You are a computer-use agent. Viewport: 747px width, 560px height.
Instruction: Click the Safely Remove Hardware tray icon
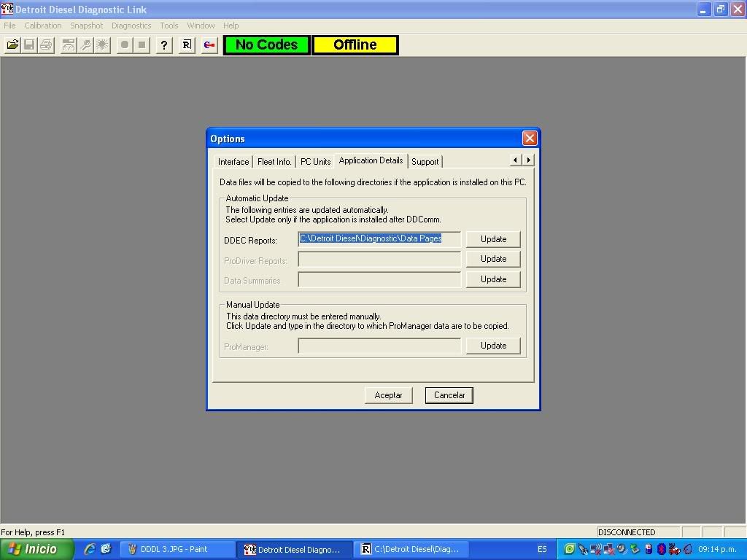coord(635,549)
